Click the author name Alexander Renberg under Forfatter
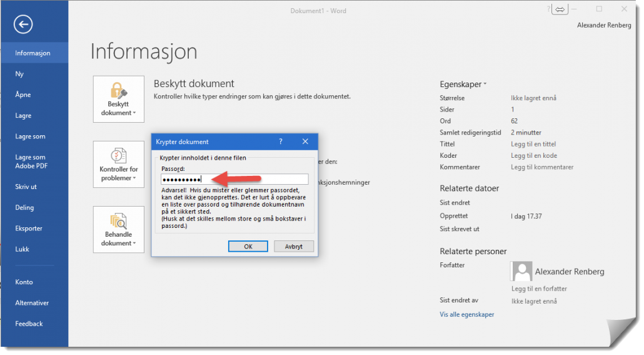This screenshot has width=644, height=355. [x=569, y=272]
